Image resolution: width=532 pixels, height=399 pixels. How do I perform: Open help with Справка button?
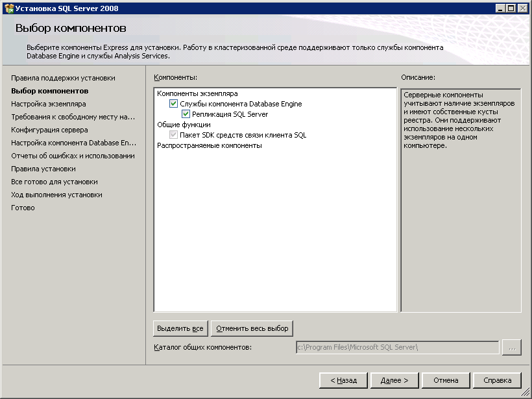point(497,380)
